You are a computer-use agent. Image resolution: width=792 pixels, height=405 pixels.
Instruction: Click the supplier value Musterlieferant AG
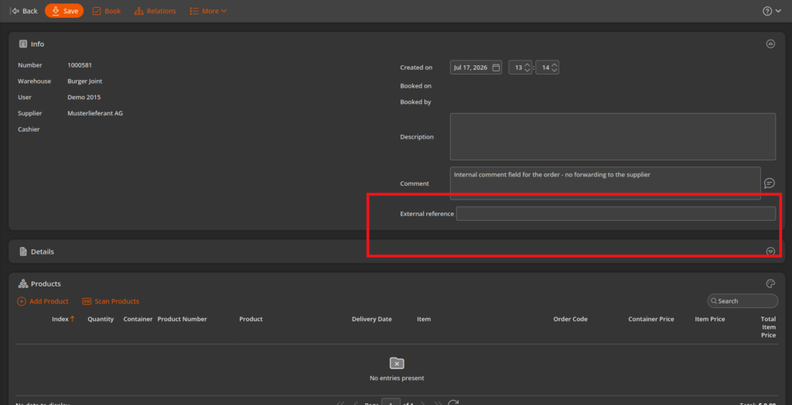click(x=95, y=113)
